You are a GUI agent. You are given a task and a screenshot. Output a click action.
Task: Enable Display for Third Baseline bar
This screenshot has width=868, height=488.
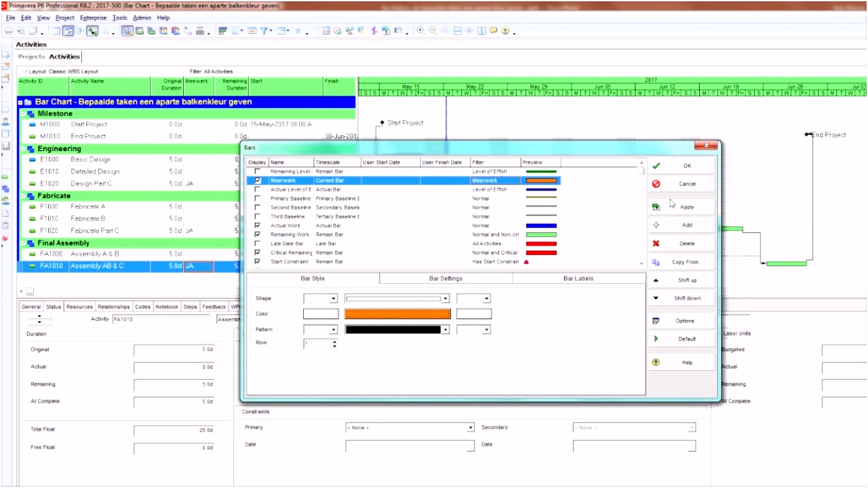(x=257, y=217)
